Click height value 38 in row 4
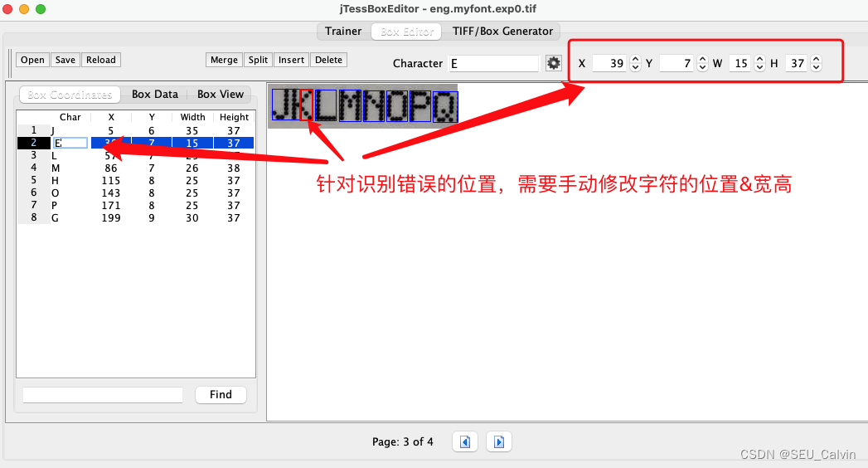This screenshot has height=468, width=868. pos(234,168)
